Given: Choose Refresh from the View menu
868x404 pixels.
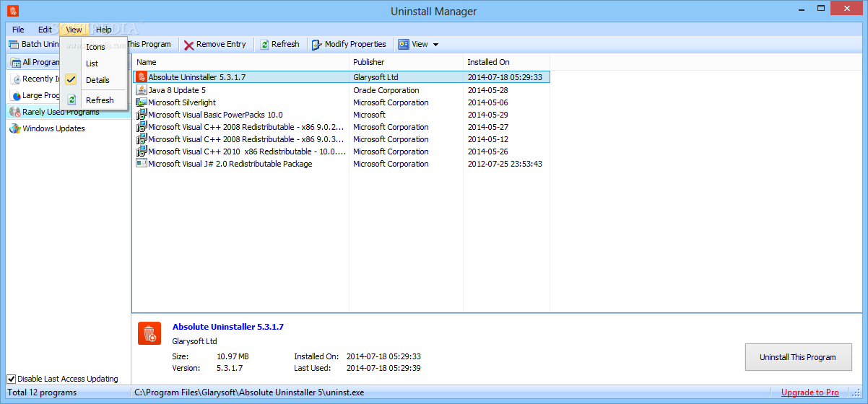Looking at the screenshot, I should coord(100,100).
